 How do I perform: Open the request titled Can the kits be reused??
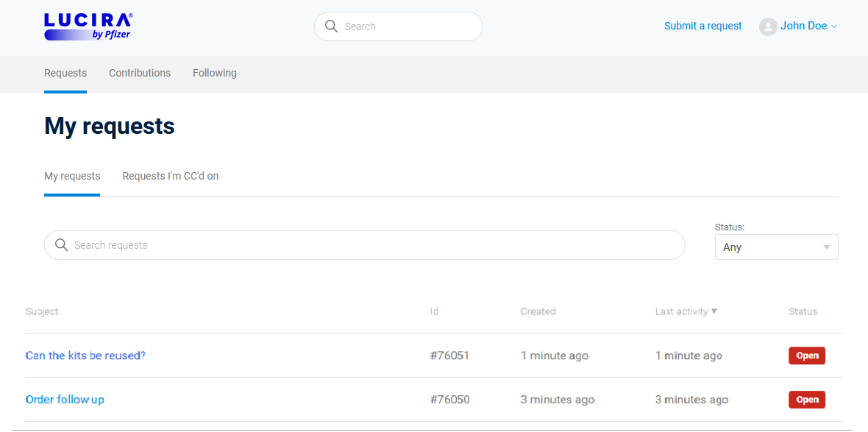click(85, 355)
